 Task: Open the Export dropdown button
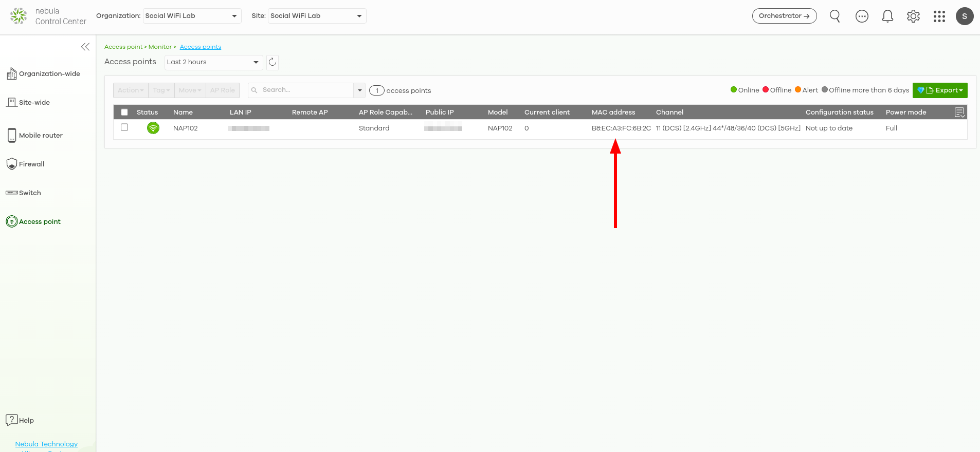coord(940,90)
